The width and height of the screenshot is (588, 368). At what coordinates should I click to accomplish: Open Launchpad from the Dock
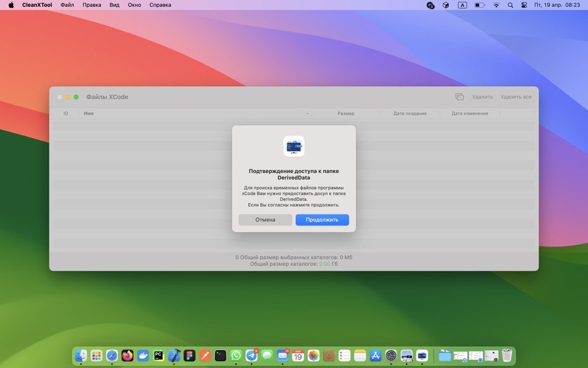point(97,355)
